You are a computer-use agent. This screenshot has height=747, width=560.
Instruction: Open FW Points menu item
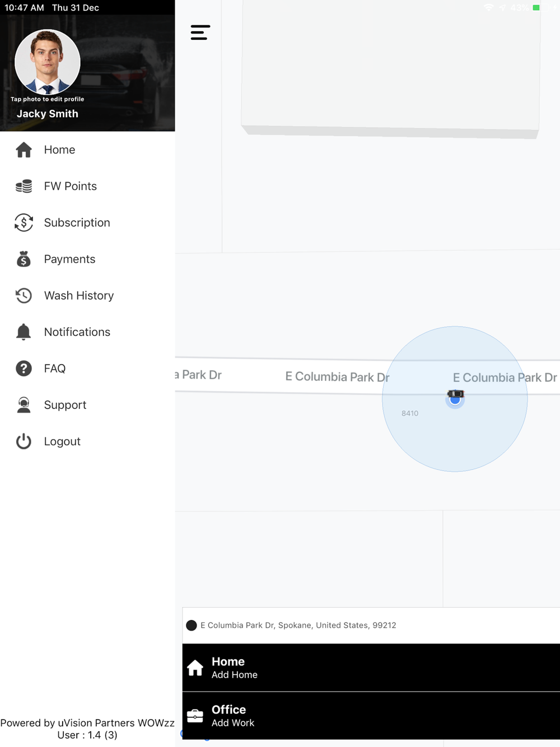click(87, 186)
